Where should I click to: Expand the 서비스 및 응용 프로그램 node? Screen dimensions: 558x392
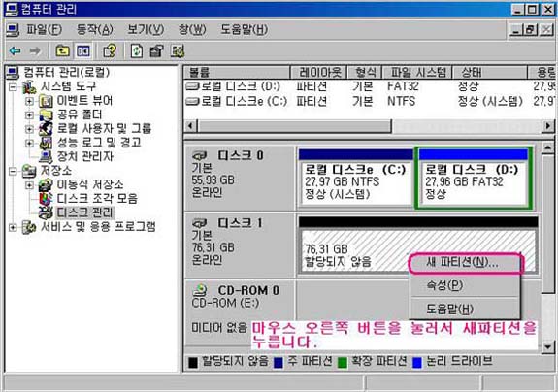click(x=13, y=227)
